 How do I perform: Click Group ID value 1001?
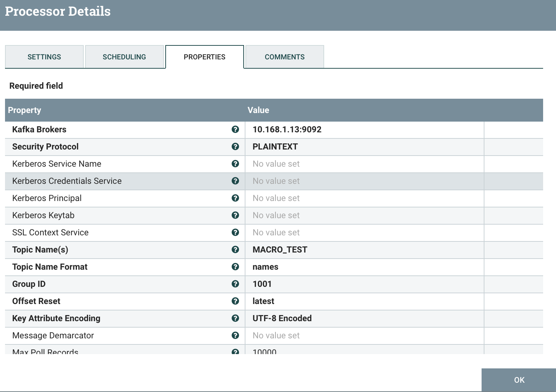[262, 284]
